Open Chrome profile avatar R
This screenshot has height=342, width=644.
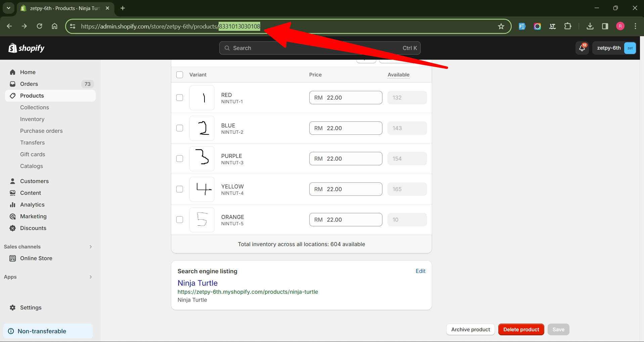point(620,26)
